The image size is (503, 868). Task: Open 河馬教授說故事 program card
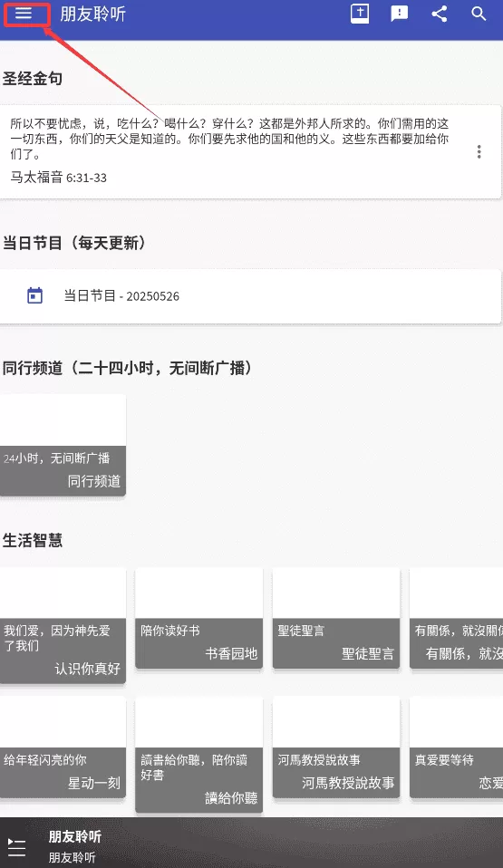point(335,747)
